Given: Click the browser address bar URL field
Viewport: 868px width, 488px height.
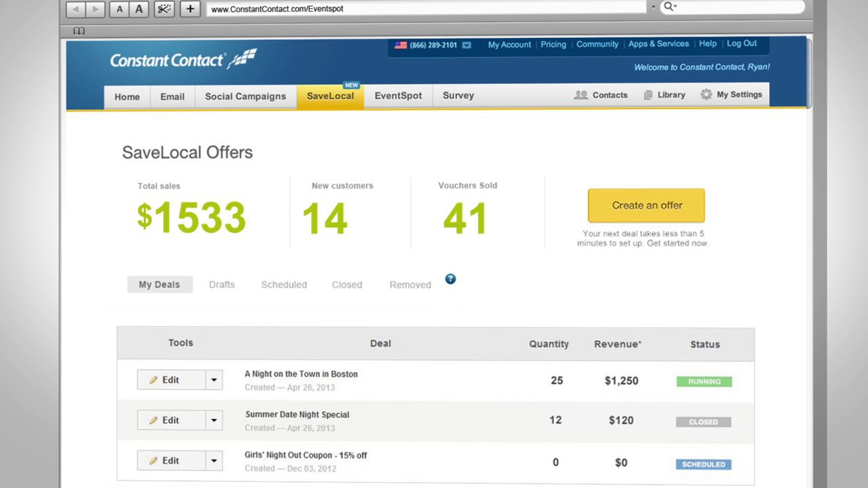Looking at the screenshot, I should pyautogui.click(x=426, y=8).
